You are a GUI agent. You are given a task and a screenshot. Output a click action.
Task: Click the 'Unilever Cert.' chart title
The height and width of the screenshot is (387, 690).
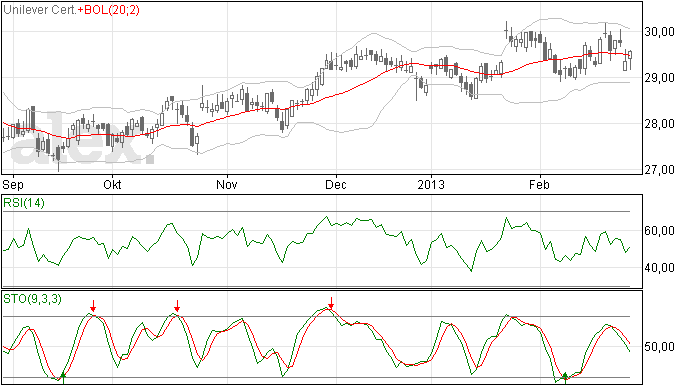pos(40,10)
